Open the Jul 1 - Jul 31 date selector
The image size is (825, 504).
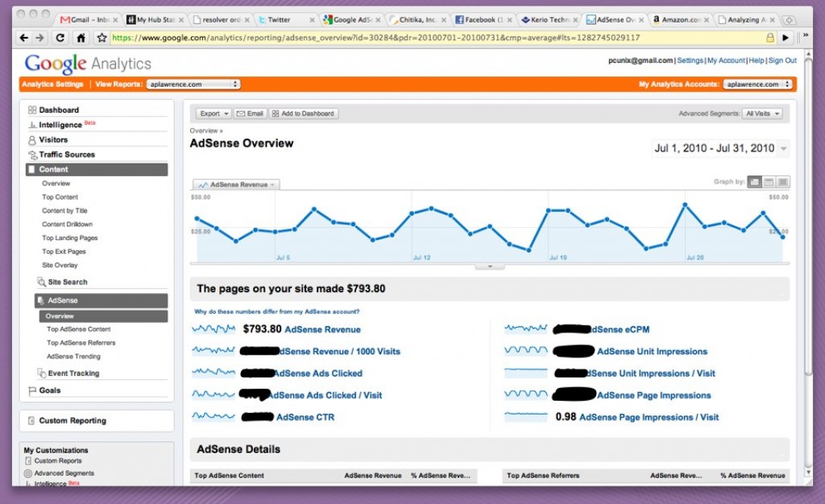click(x=719, y=148)
